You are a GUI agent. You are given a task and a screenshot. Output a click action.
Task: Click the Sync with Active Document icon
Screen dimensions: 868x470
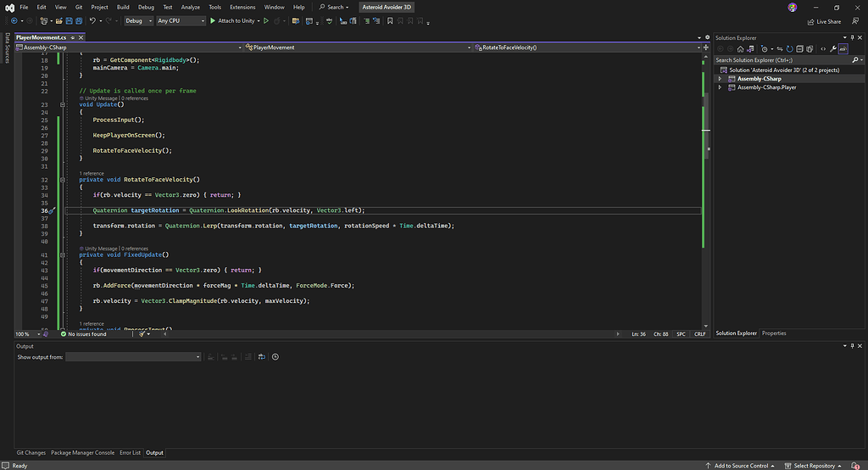(779, 48)
